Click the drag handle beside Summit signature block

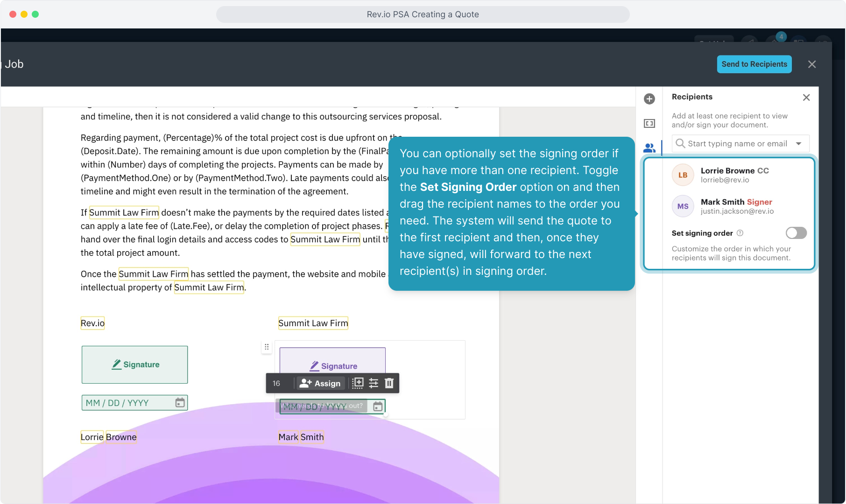(267, 347)
